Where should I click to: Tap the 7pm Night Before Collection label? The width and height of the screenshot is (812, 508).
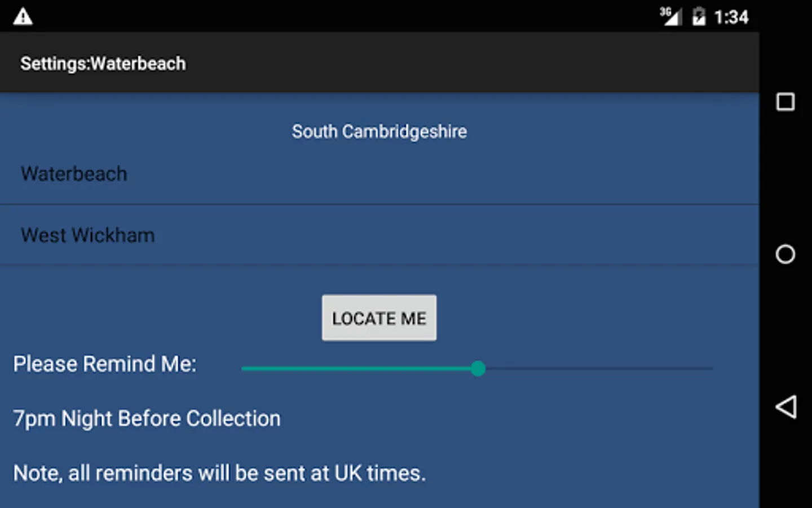coord(147,418)
